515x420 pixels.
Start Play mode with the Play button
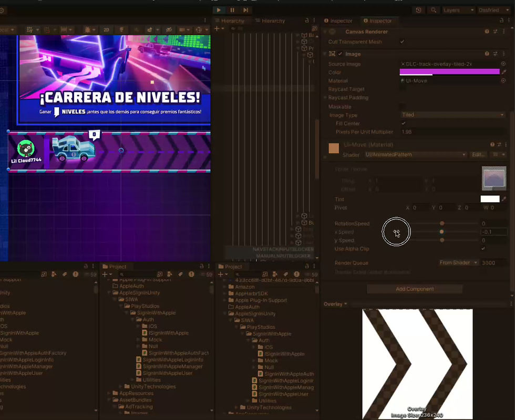[219, 10]
